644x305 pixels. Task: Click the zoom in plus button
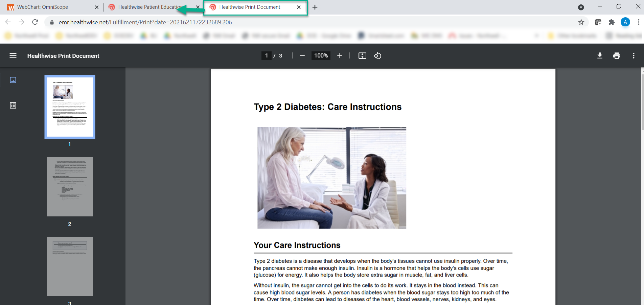(340, 56)
